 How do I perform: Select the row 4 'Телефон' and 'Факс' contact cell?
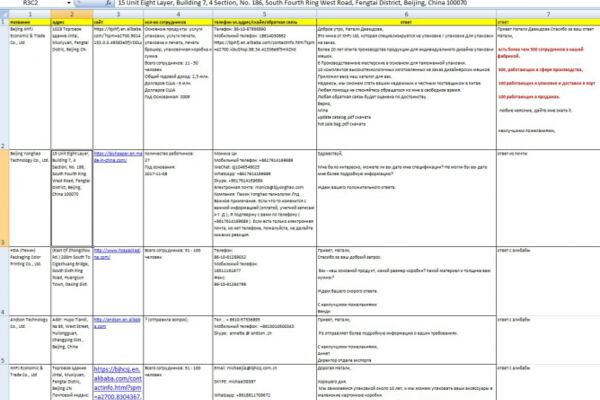[x=264, y=281]
